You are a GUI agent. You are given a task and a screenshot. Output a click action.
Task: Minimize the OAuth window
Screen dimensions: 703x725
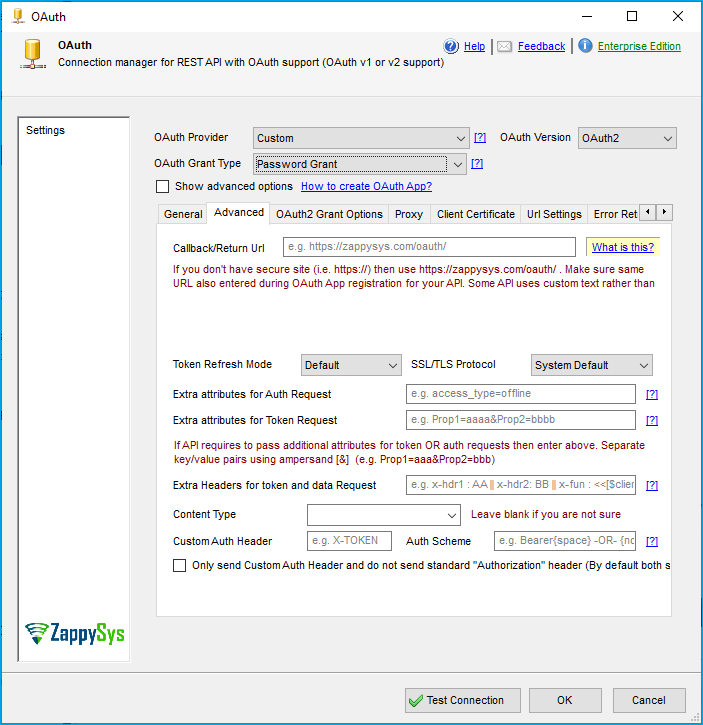587,16
